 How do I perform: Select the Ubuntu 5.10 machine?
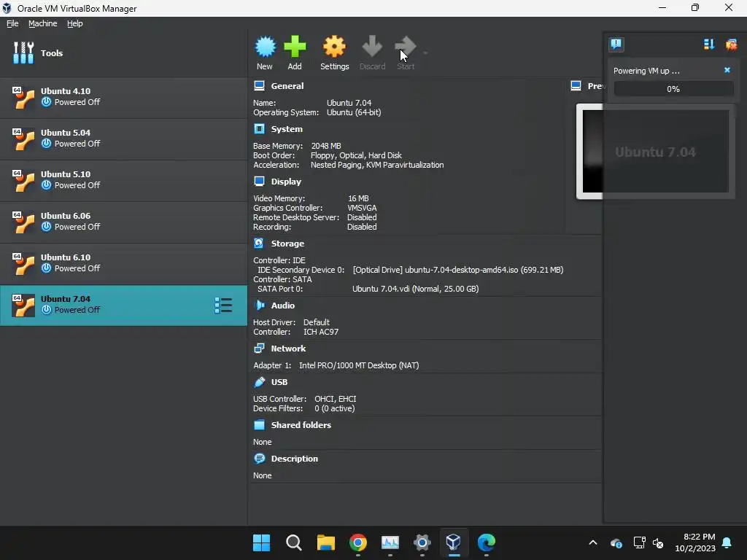click(124, 180)
